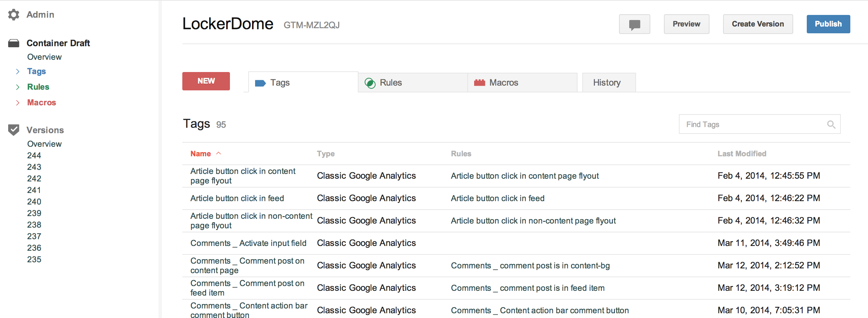The height and width of the screenshot is (318, 868).
Task: Click the date 'Feb 4, 2014, 12:45:55 PM'
Action: 769,176
